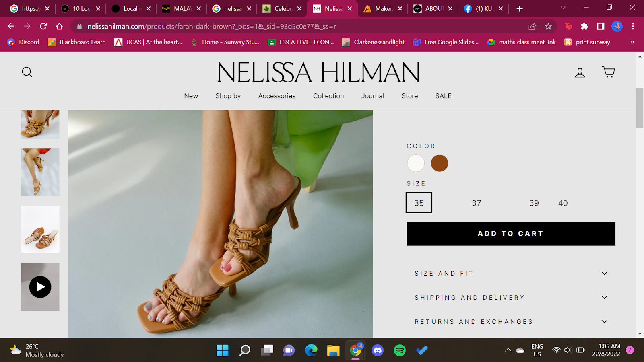The width and height of the screenshot is (644, 362).
Task: Select size 37
Action: coord(477,203)
